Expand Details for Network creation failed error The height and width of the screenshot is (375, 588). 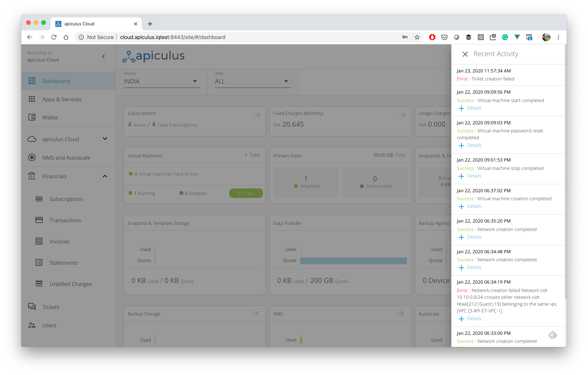470,319
